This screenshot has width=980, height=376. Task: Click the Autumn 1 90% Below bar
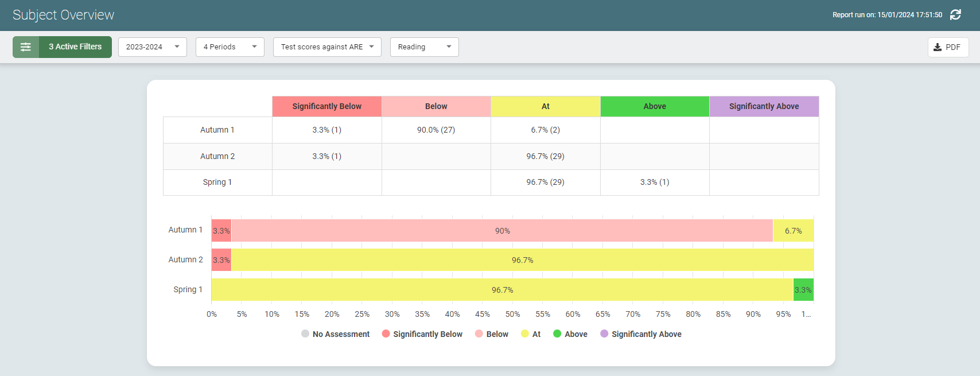502,231
